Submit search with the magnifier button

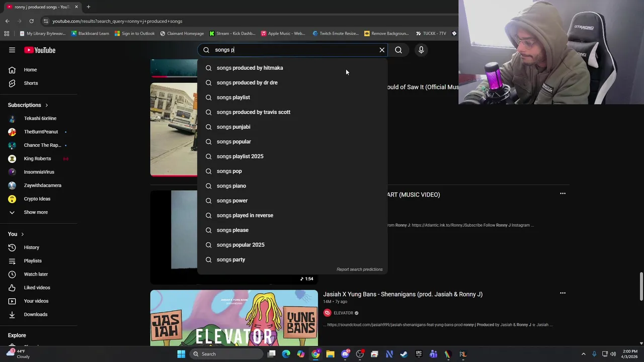pyautogui.click(x=398, y=50)
